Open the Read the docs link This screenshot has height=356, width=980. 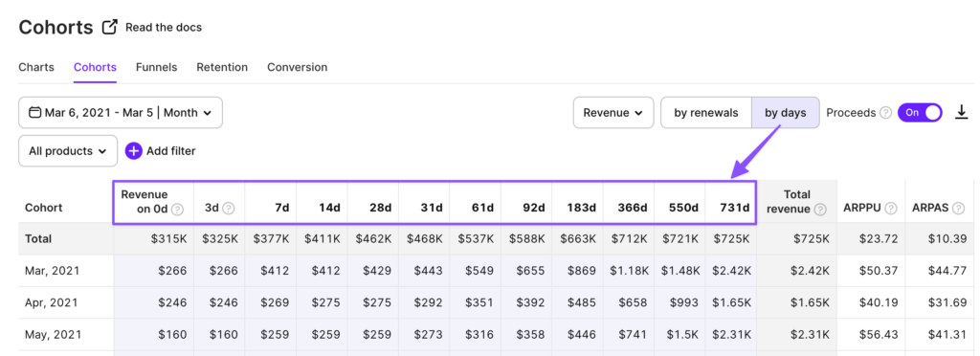coord(164,28)
